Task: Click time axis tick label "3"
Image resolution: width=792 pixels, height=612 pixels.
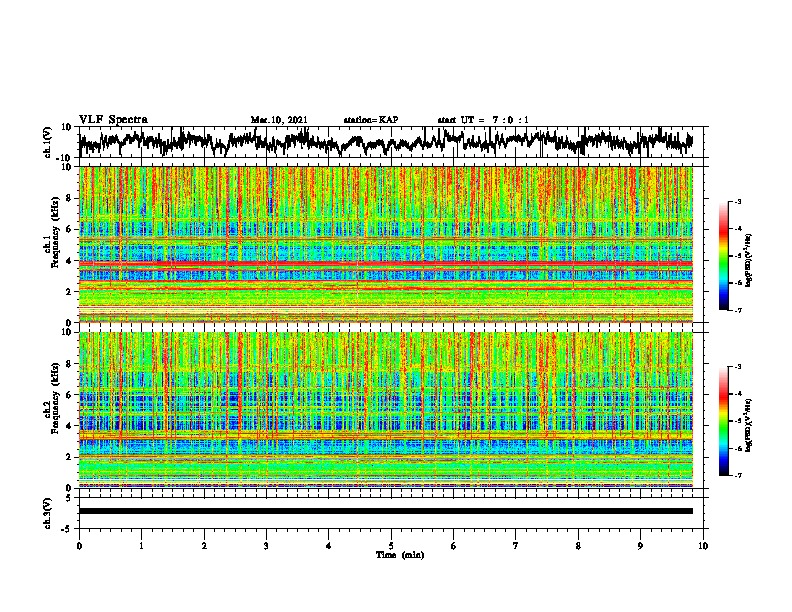Action: (x=266, y=546)
